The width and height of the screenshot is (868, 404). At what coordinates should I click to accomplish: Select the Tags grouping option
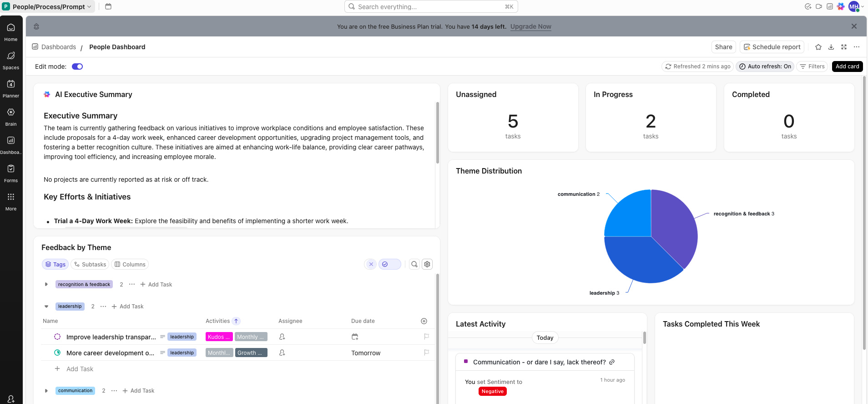(56, 264)
